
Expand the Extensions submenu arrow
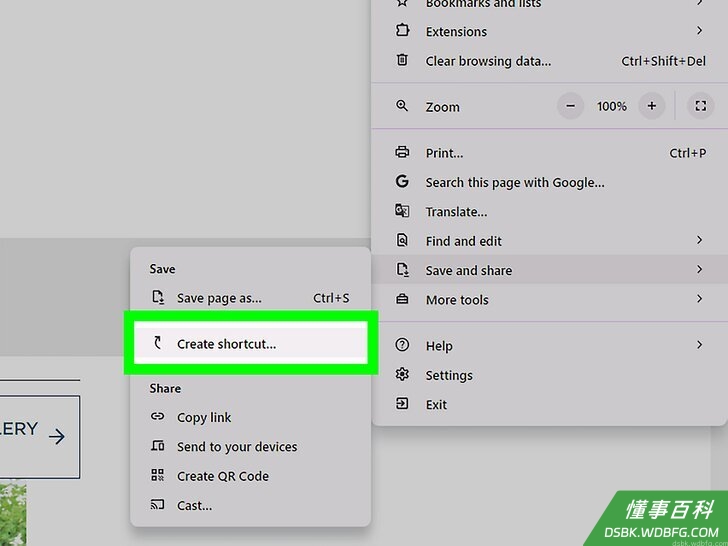699,31
